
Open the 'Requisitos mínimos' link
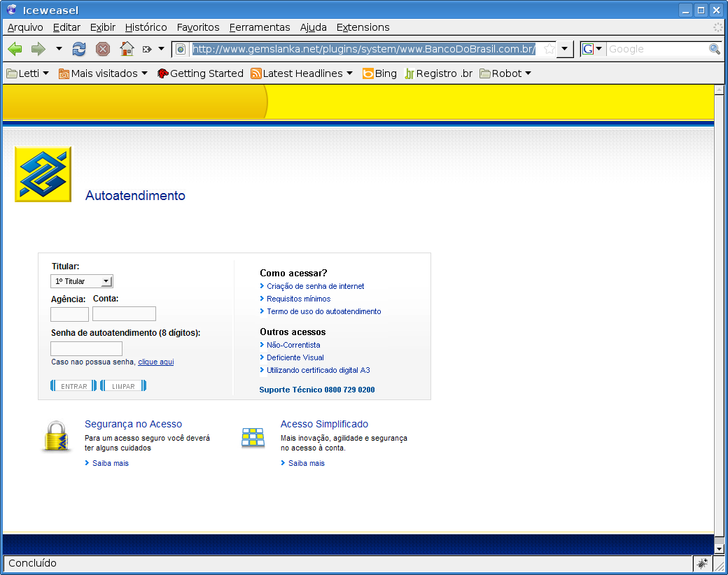298,299
